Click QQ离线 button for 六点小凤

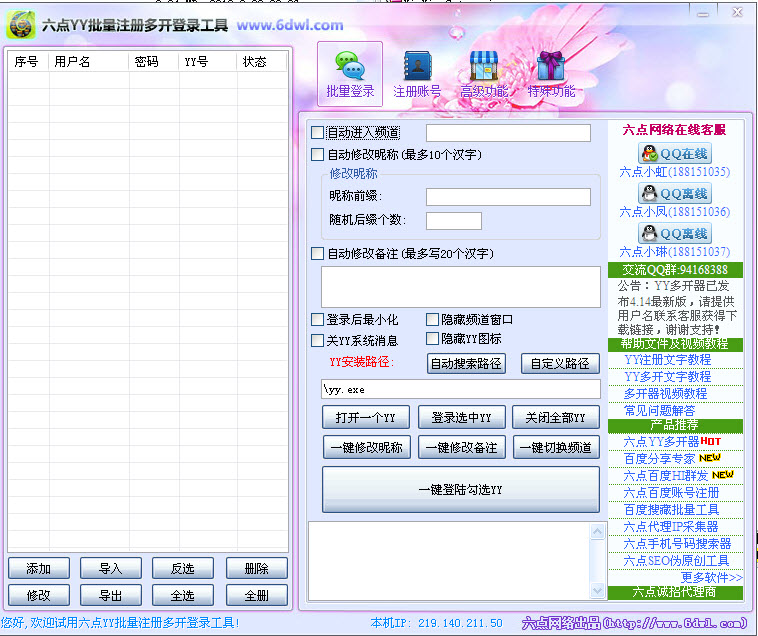pos(674,194)
